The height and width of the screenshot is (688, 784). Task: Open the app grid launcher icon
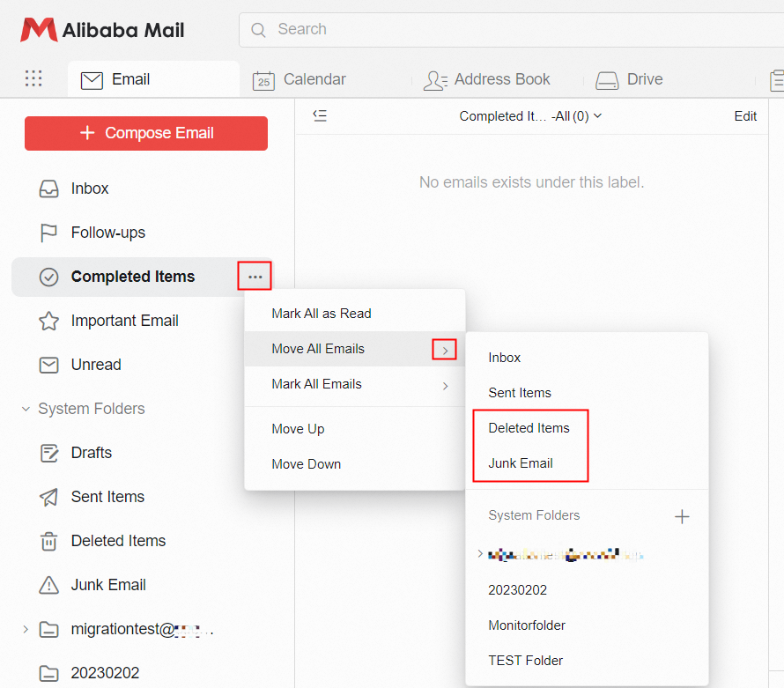(33, 78)
